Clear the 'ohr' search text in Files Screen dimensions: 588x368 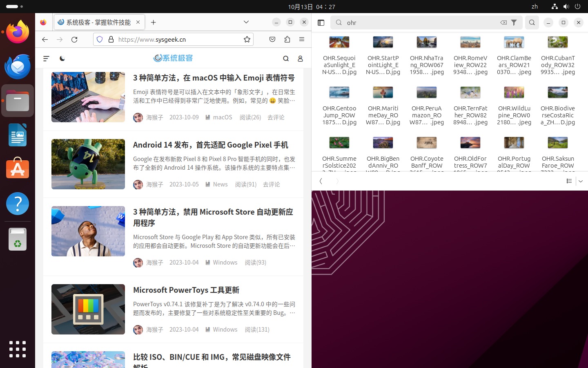[x=503, y=22]
